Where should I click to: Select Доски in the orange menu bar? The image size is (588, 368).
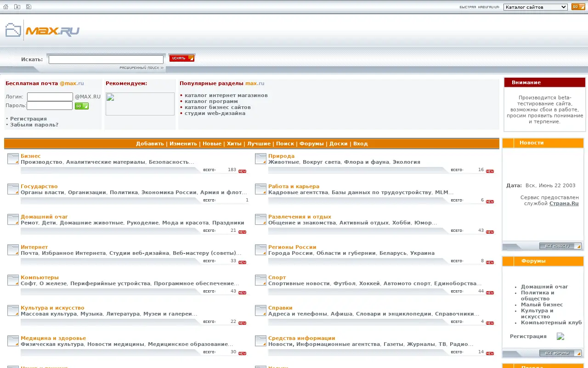coord(339,144)
